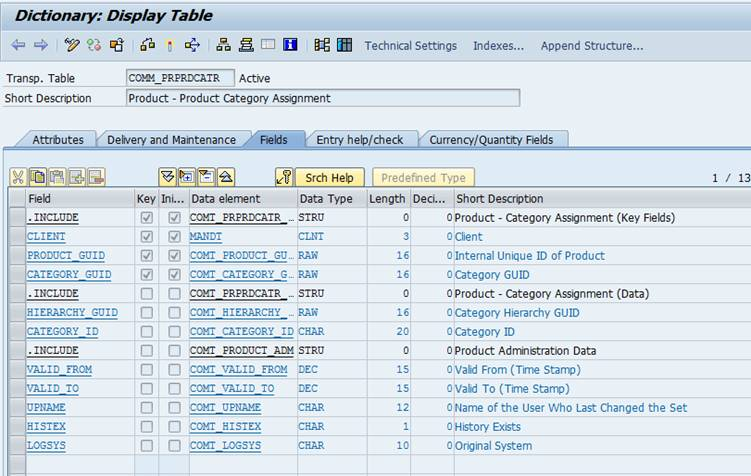This screenshot has width=751, height=476.
Task: Select row marker for VALID_TO row
Action: (x=17, y=388)
